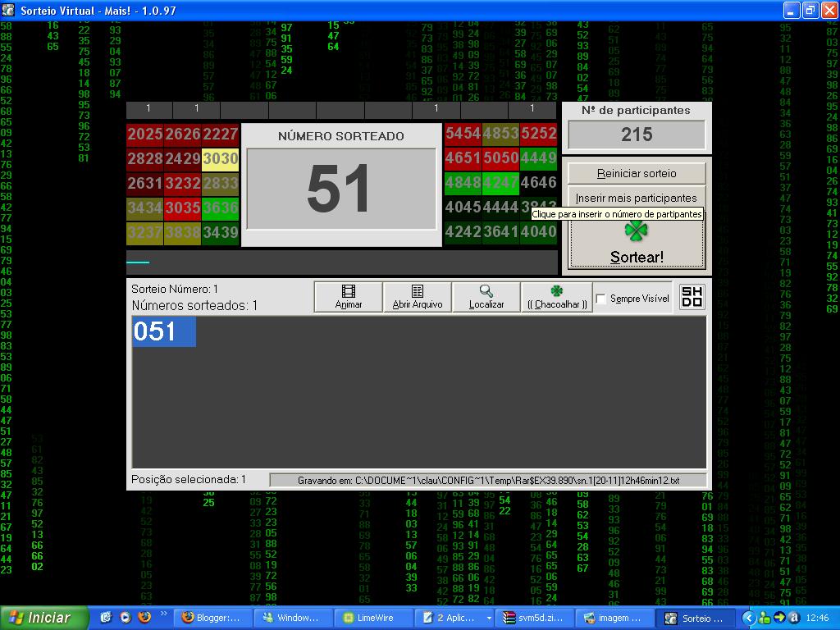Image resolution: width=840 pixels, height=630 pixels.
Task: Click the yellow arrow tray icon
Action: point(779,618)
